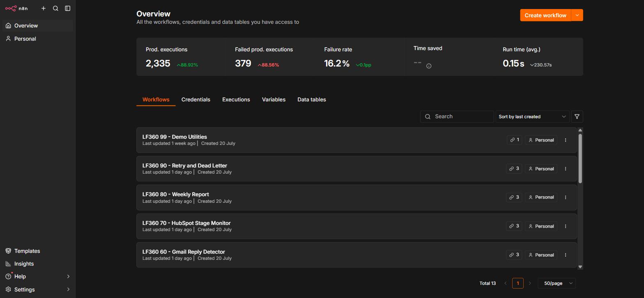Click Personal badge on Weekly Report row
Image resolution: width=644 pixels, height=298 pixels.
[541, 197]
